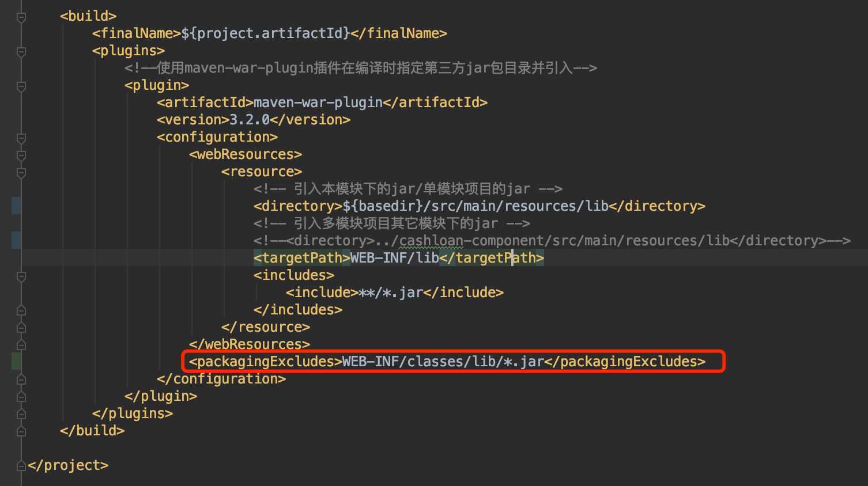
Task: Click the packagingExcludes WEB-INF/classes/lib/*.jar text
Action: click(447, 362)
